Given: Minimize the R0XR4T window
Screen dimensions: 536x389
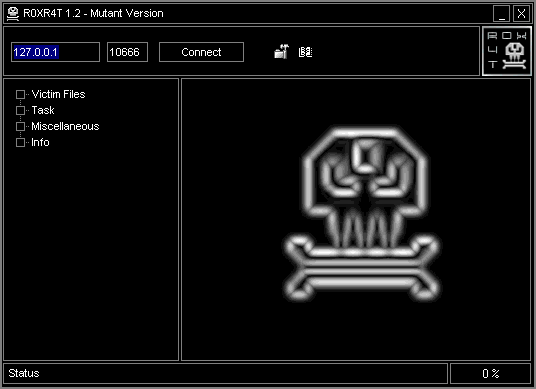Looking at the screenshot, I should [501, 14].
